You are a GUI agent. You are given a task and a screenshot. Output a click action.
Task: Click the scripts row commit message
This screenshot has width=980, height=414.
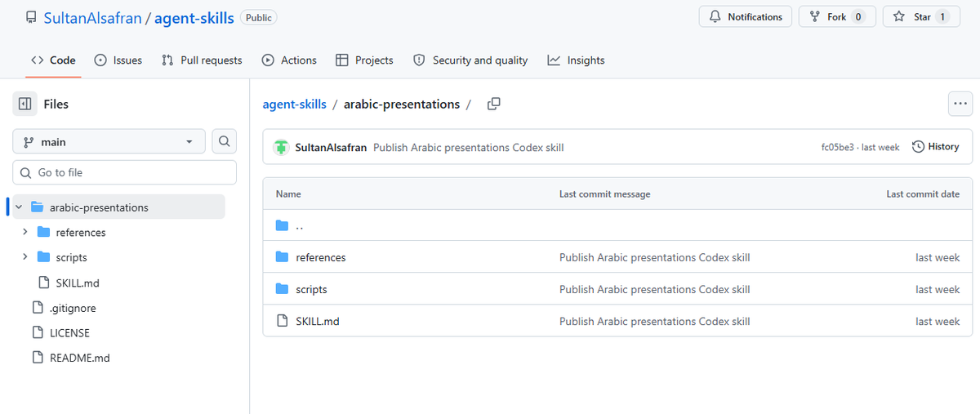point(654,289)
